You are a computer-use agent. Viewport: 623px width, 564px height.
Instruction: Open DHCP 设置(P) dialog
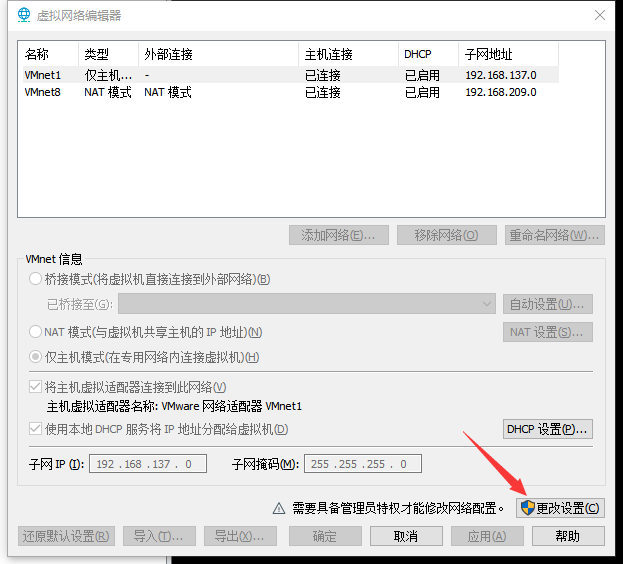click(x=548, y=429)
